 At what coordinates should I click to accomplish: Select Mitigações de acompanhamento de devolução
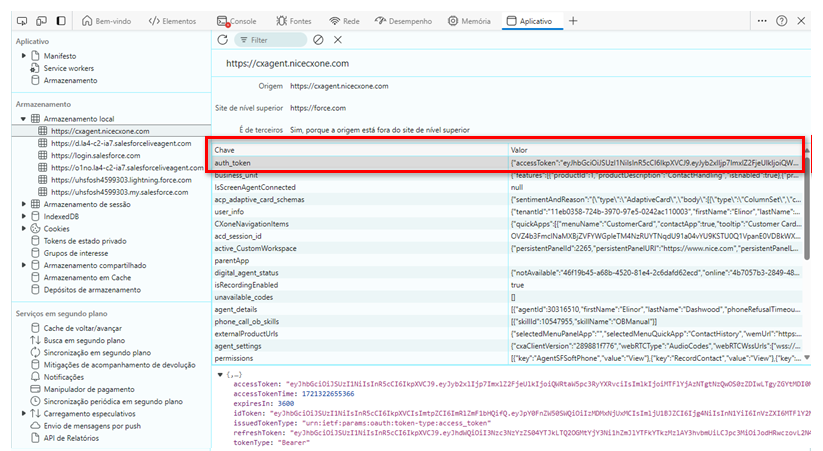(119, 365)
